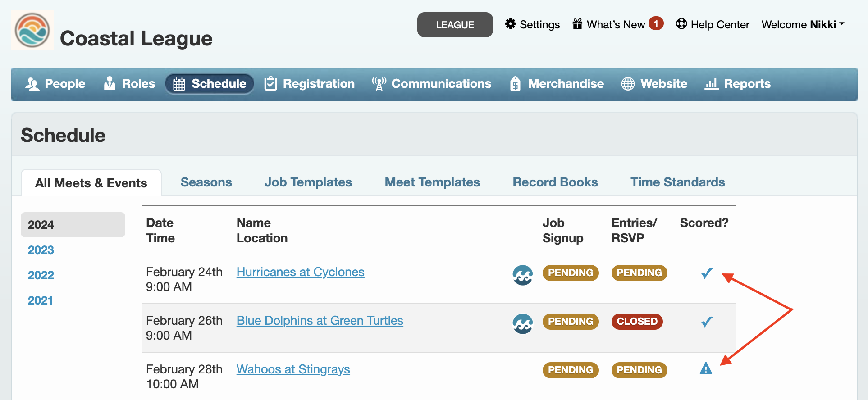Click Job Signup PENDING for Wahoos at Stingrays
Viewport: 868px width, 400px height.
tap(571, 370)
